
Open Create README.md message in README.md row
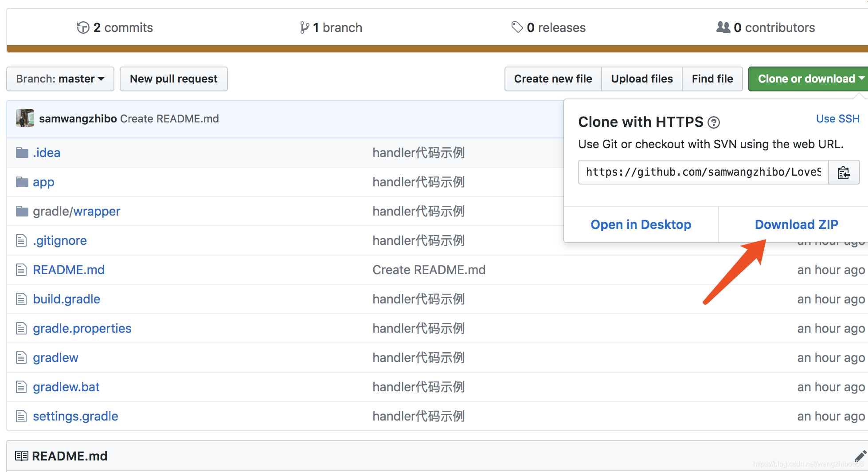pyautogui.click(x=429, y=270)
